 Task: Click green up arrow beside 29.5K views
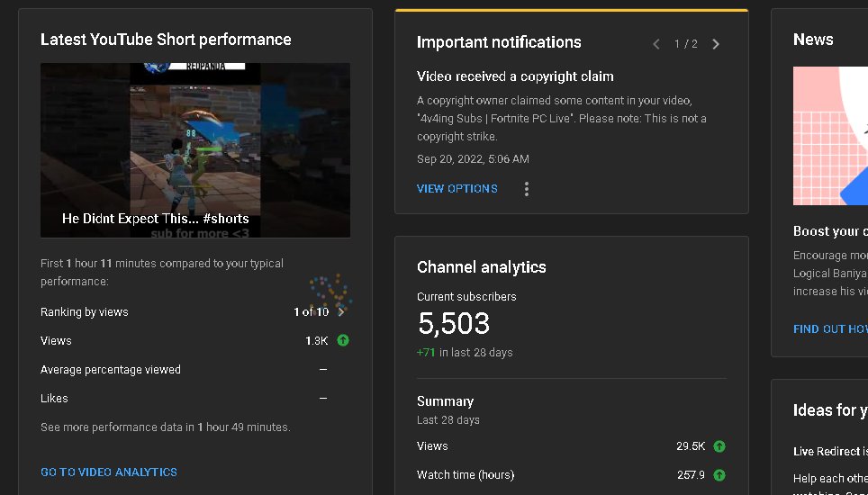coord(719,446)
